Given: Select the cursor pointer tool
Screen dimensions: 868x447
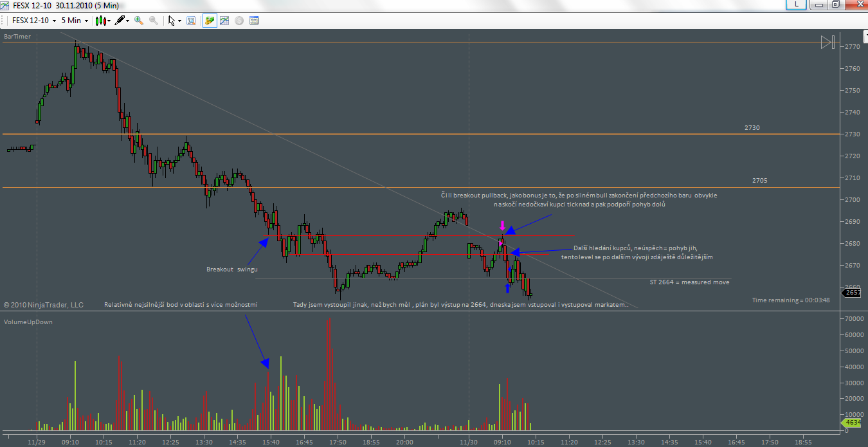Looking at the screenshot, I should click(172, 21).
